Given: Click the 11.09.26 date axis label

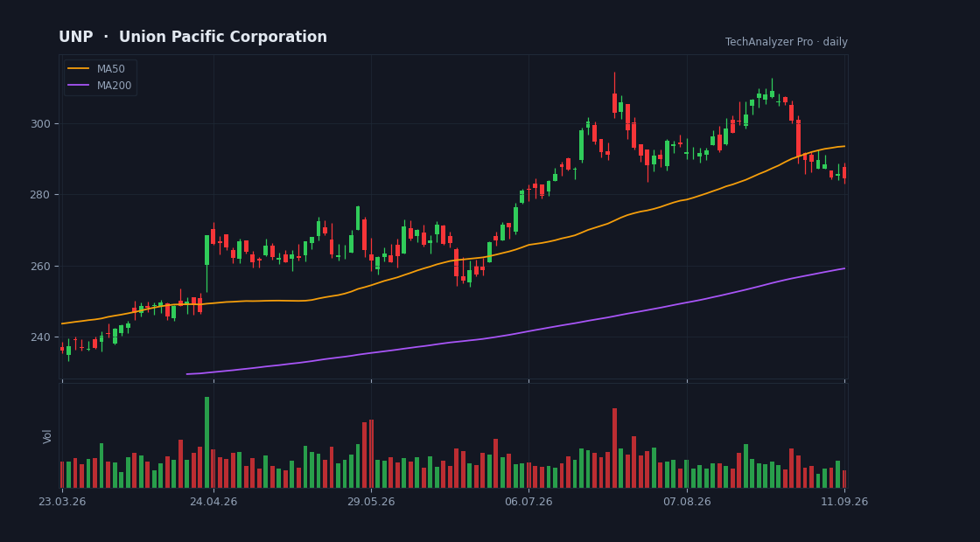Looking at the screenshot, I should (844, 502).
